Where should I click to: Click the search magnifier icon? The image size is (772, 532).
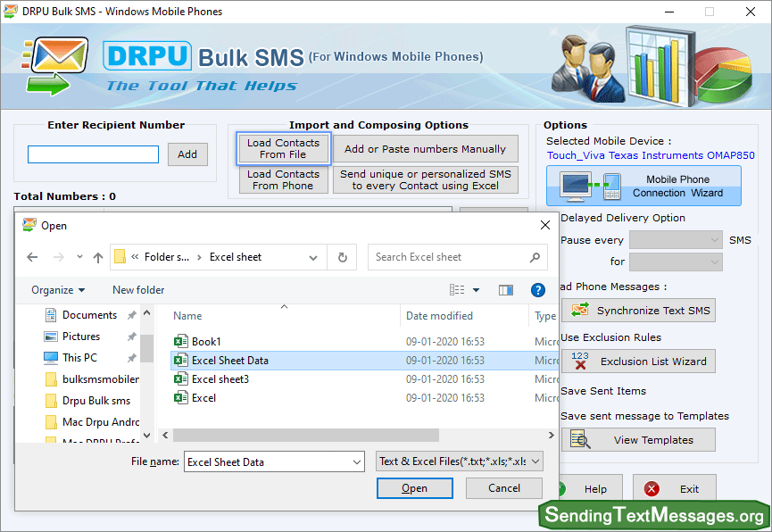pyautogui.click(x=535, y=257)
